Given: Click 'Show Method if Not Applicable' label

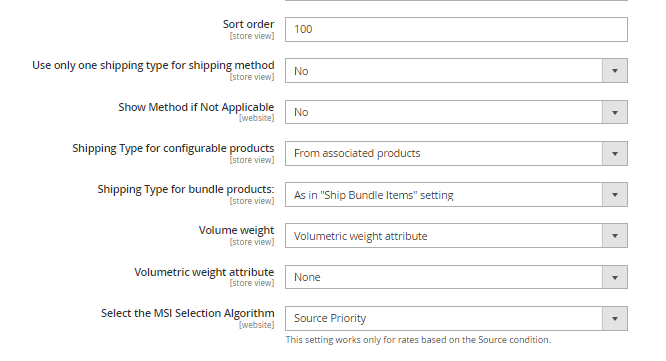Looking at the screenshot, I should click(196, 107).
